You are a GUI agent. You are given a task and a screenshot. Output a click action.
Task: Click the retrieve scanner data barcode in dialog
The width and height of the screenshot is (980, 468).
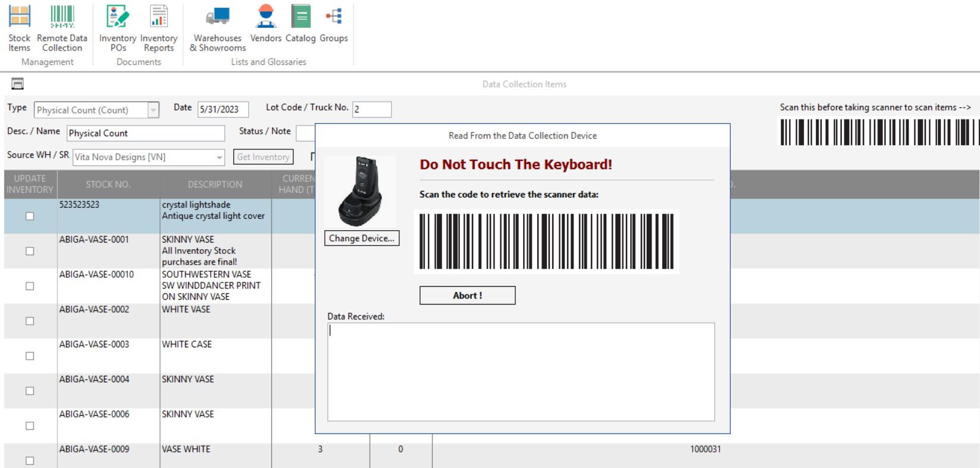click(x=546, y=241)
